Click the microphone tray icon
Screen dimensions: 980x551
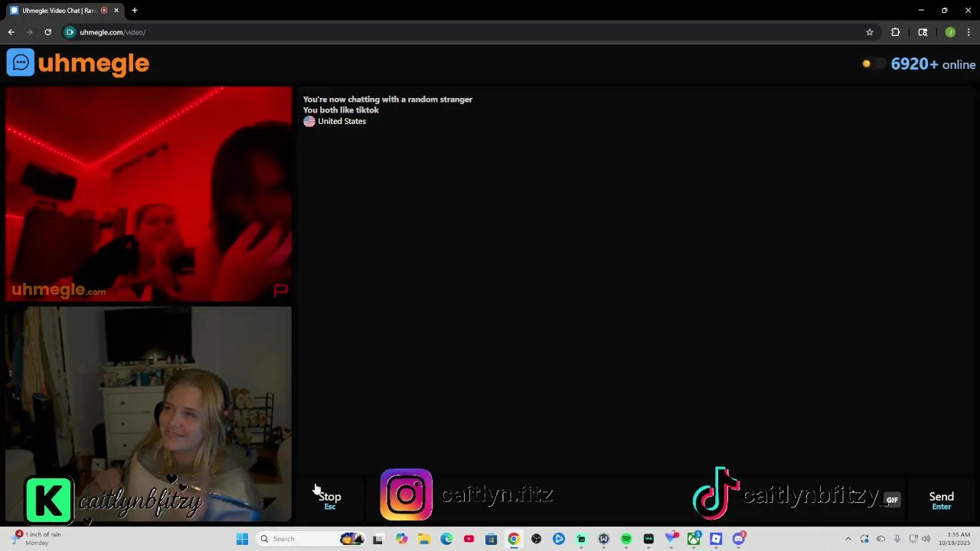(897, 539)
